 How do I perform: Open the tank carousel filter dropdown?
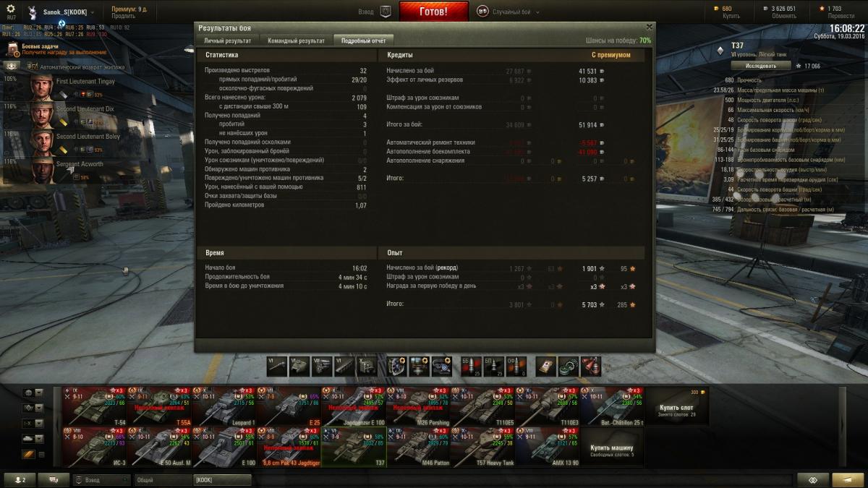point(33,438)
